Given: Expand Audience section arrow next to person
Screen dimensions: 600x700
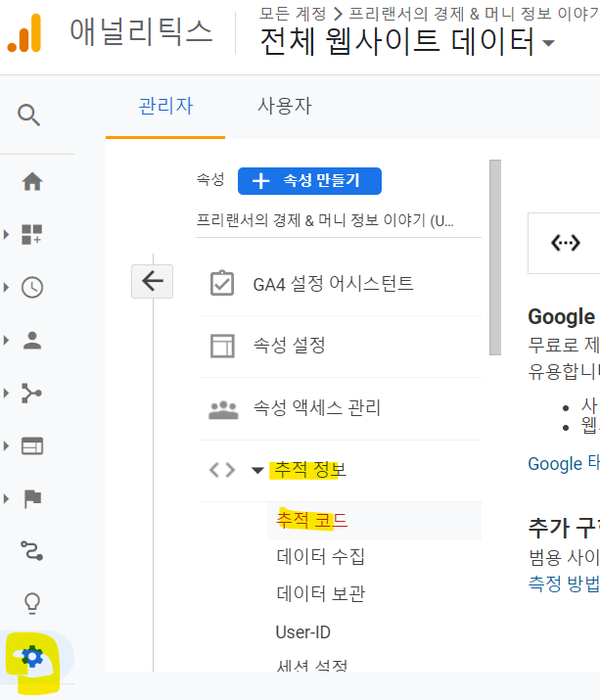Looking at the screenshot, I should point(6,340).
